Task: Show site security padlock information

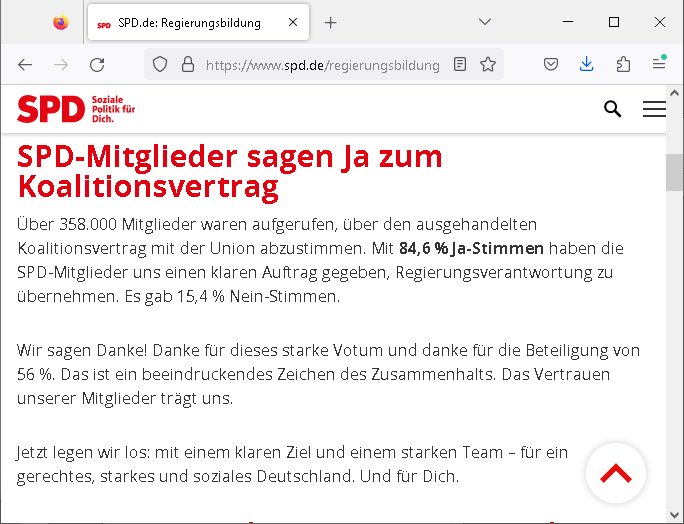Action: pyautogui.click(x=186, y=65)
